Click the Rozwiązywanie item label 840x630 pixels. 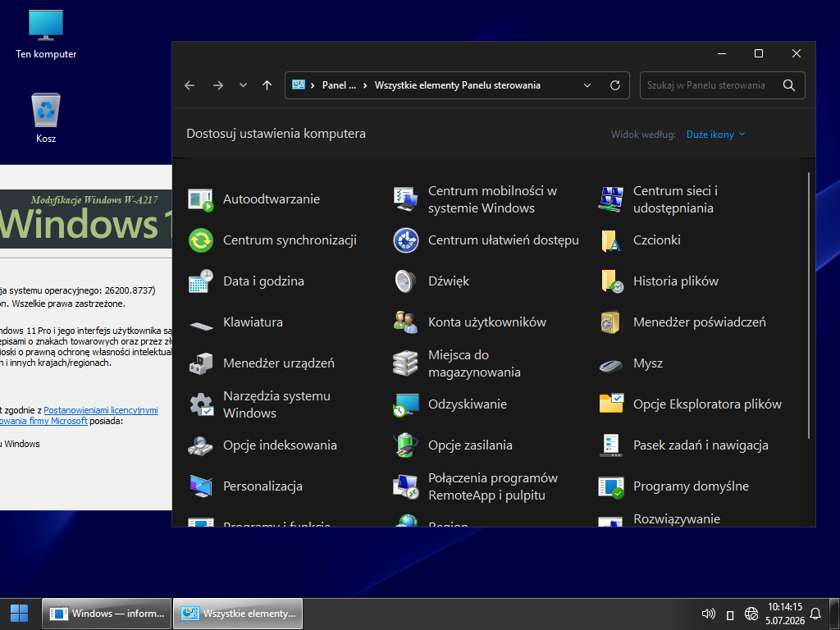click(x=677, y=519)
